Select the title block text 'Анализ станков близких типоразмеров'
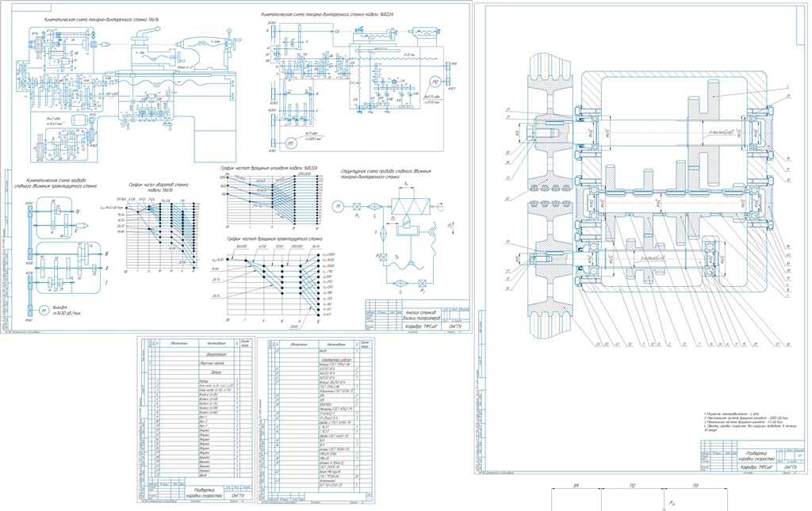The image size is (812, 511). tap(420, 315)
